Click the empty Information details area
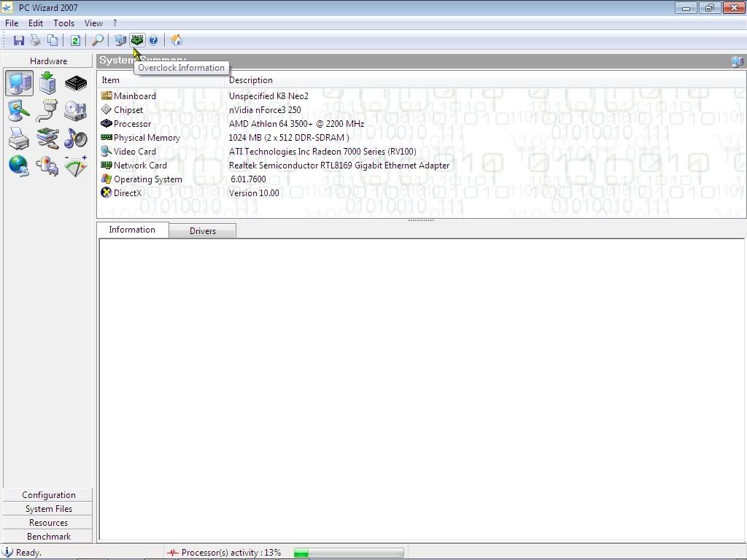747x560 pixels. coord(422,389)
